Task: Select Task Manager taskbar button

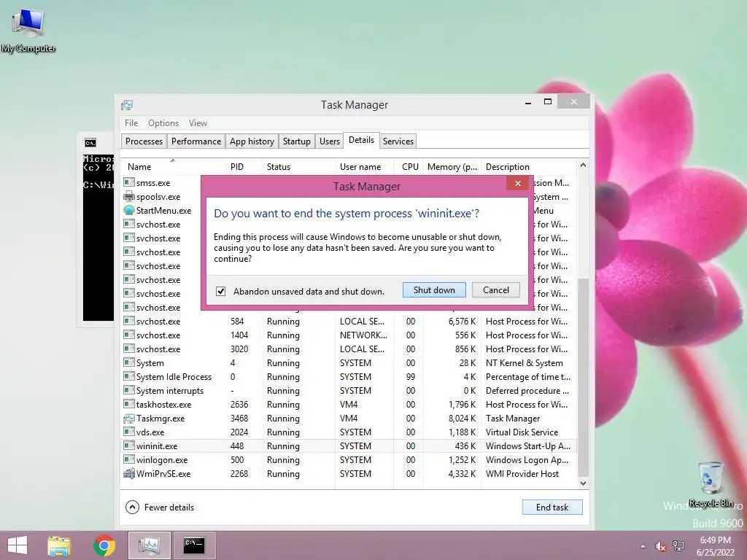Action: click(149, 545)
